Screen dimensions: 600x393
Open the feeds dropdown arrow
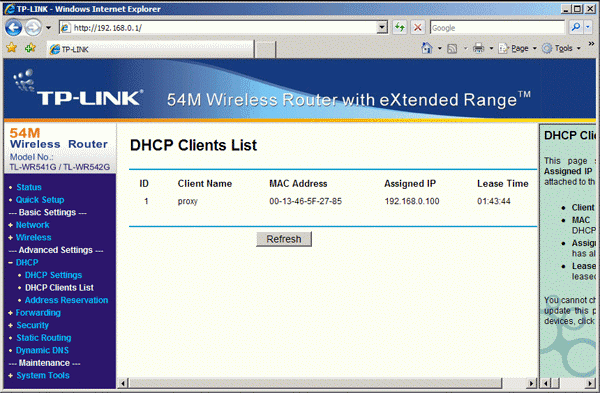click(x=465, y=48)
